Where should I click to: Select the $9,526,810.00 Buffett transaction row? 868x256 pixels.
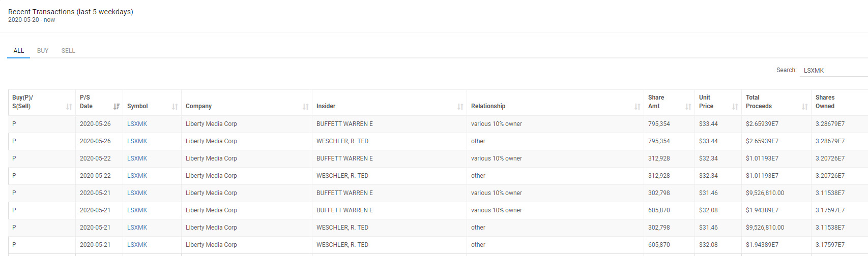pyautogui.click(x=438, y=193)
